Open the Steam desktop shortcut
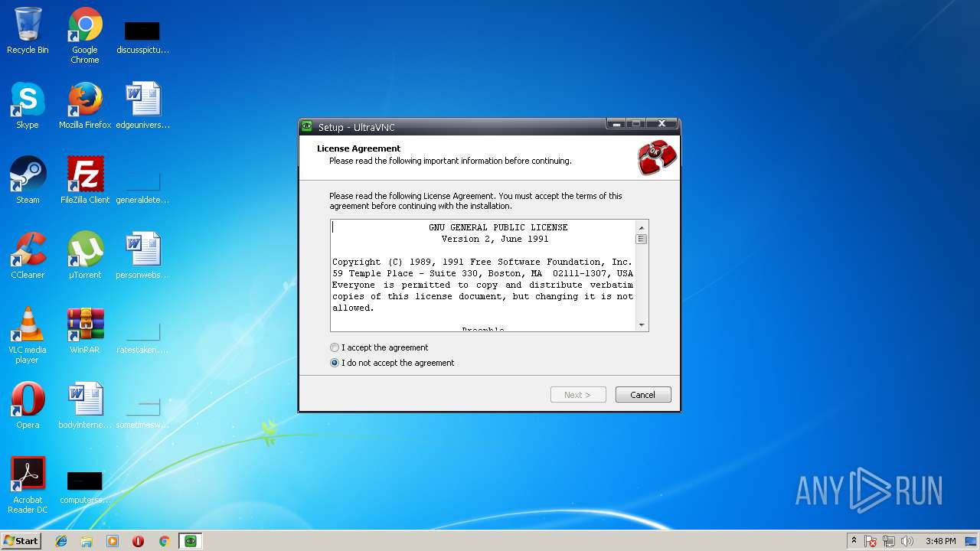 click(x=28, y=181)
